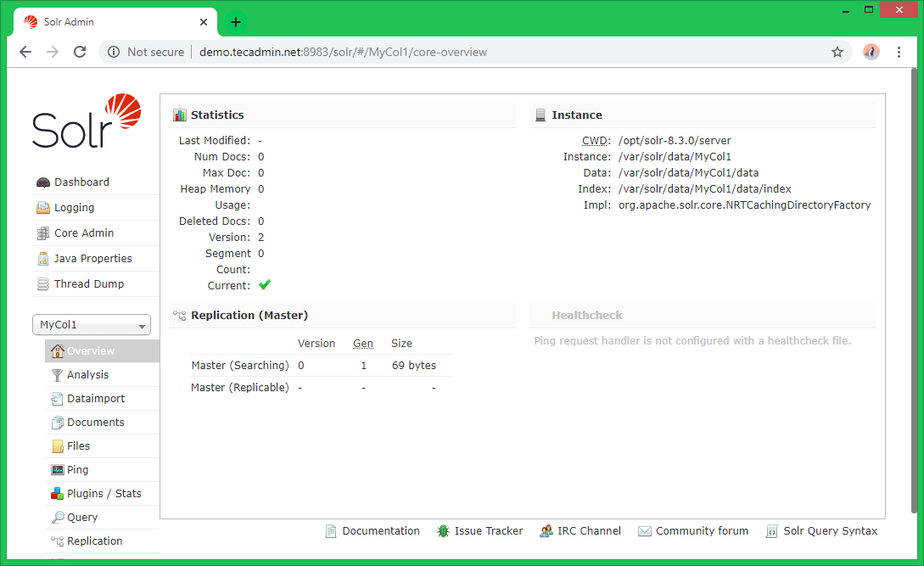Open the MyCol1 core selector dropdown

tap(92, 325)
